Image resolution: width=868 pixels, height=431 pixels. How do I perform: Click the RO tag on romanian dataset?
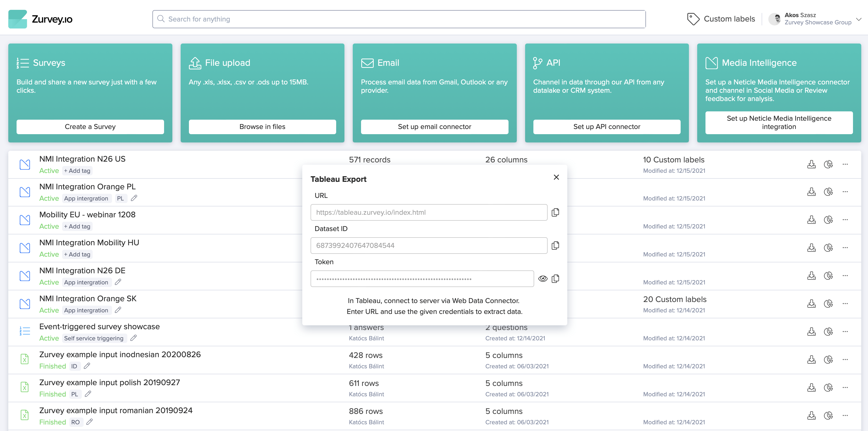click(76, 422)
